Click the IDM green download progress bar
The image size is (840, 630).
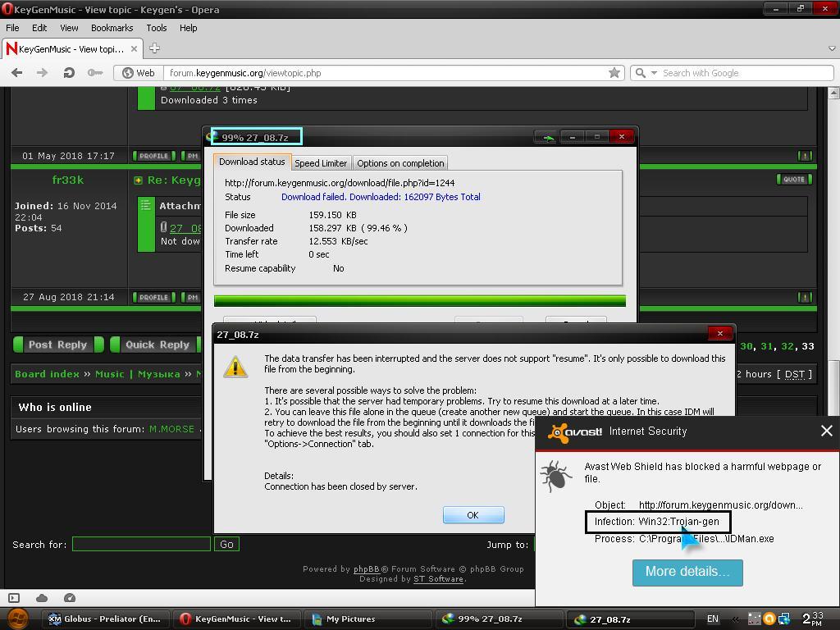419,300
